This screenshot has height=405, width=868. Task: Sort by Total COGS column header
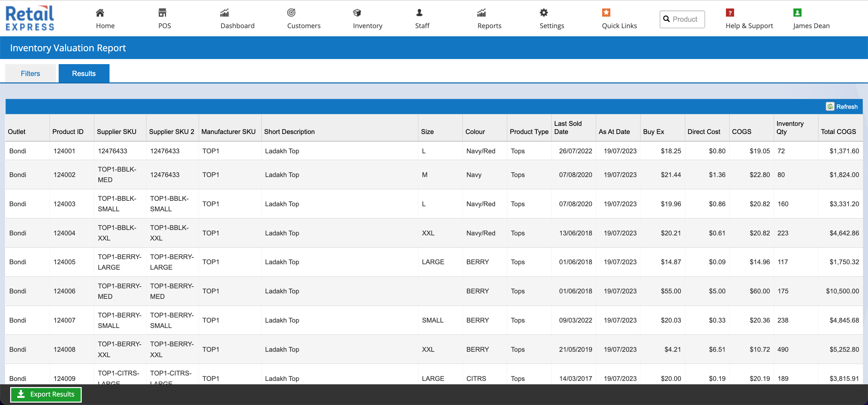[838, 132]
